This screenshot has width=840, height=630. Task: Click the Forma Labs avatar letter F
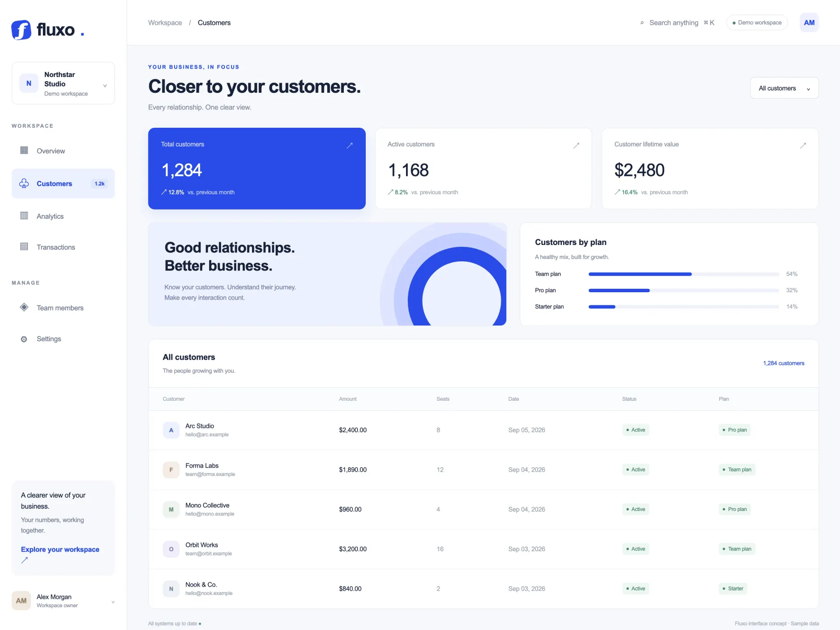[x=171, y=470]
